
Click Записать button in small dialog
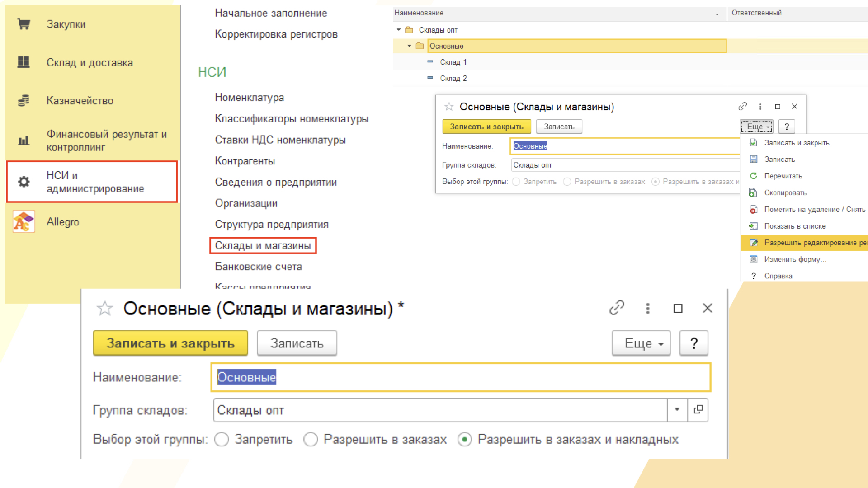click(x=559, y=127)
